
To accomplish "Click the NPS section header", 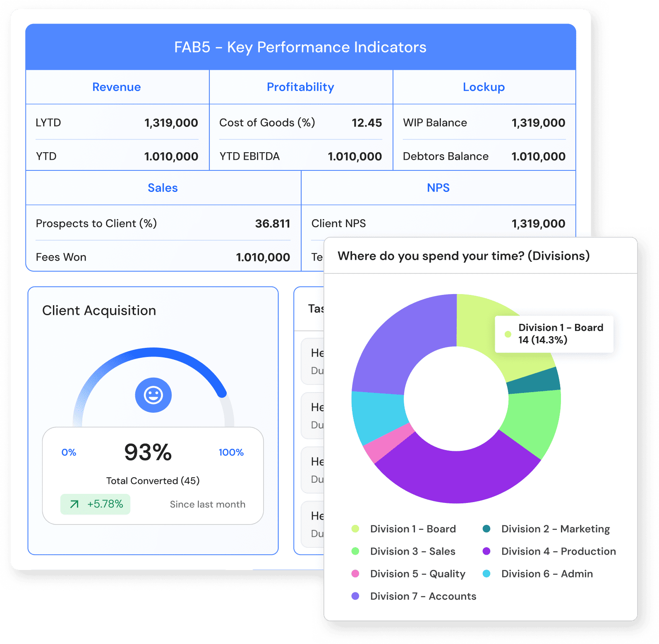I will point(438,188).
